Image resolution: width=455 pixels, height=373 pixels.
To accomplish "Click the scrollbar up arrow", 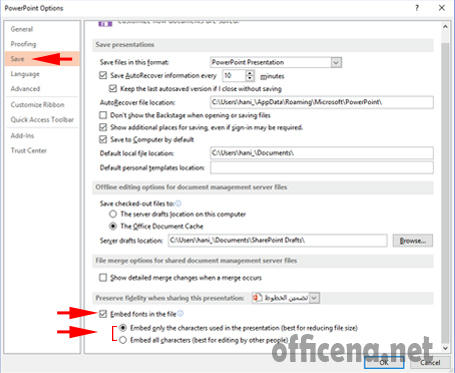I will pyautogui.click(x=445, y=27).
